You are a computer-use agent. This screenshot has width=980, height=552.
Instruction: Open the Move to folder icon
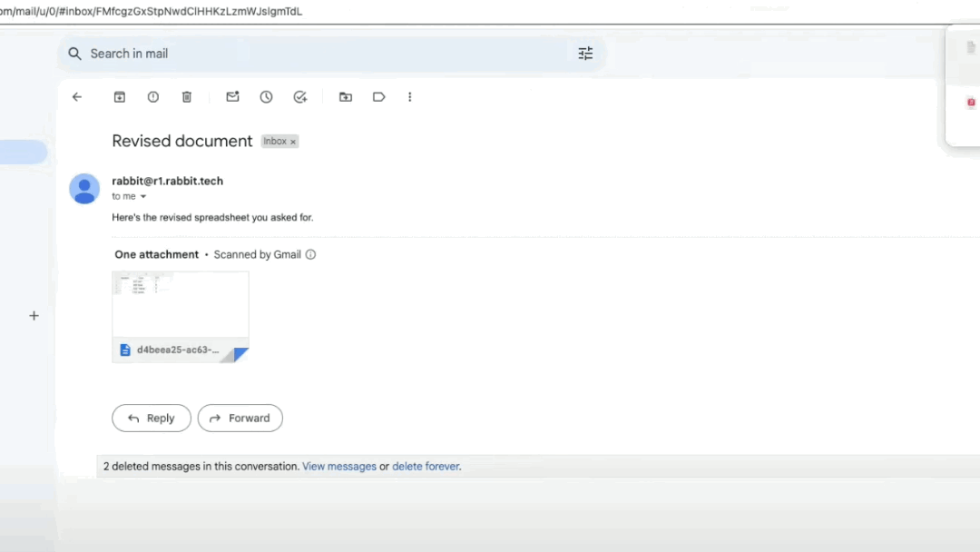[x=346, y=97]
